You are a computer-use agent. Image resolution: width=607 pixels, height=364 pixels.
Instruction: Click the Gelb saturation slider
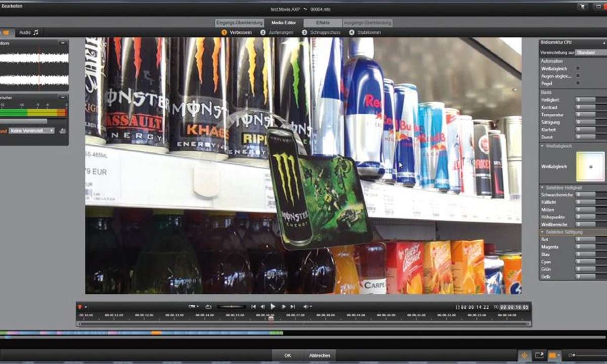pyautogui.click(x=591, y=277)
